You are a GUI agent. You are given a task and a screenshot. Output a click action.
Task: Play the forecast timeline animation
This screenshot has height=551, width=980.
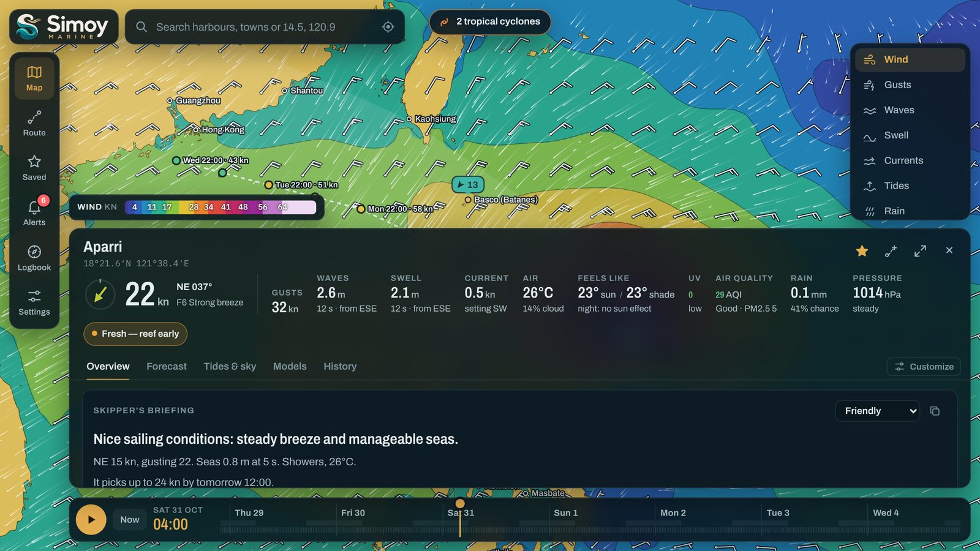[x=91, y=519]
